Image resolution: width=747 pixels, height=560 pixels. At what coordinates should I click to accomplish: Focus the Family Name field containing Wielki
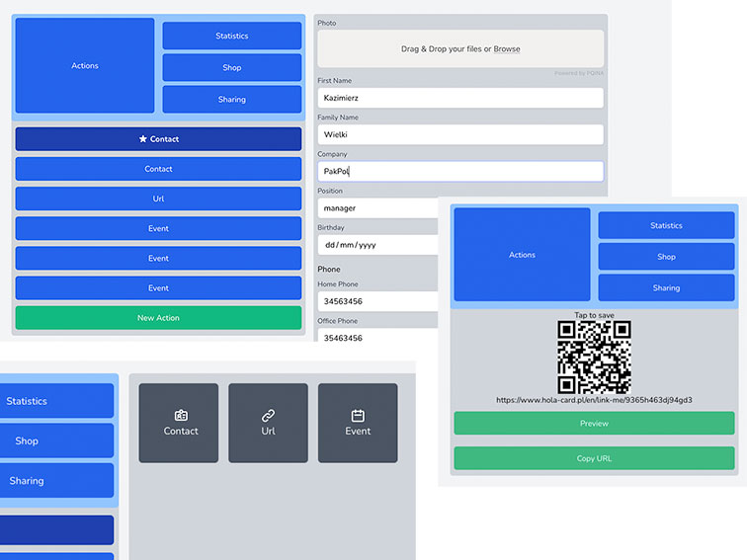pyautogui.click(x=459, y=134)
